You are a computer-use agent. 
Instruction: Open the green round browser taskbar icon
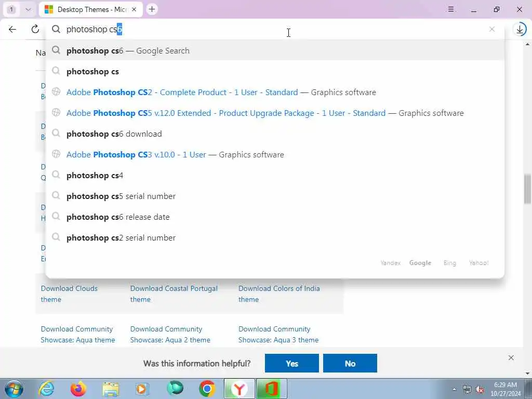(x=175, y=389)
